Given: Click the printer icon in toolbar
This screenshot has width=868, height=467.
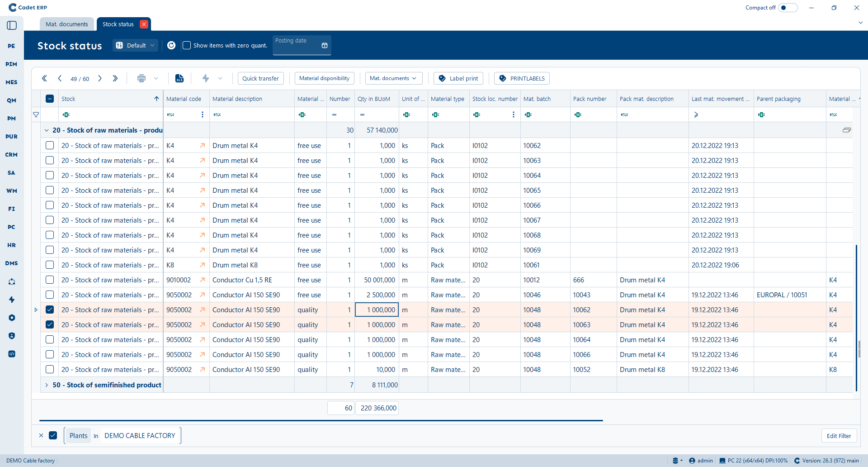Looking at the screenshot, I should 142,78.
